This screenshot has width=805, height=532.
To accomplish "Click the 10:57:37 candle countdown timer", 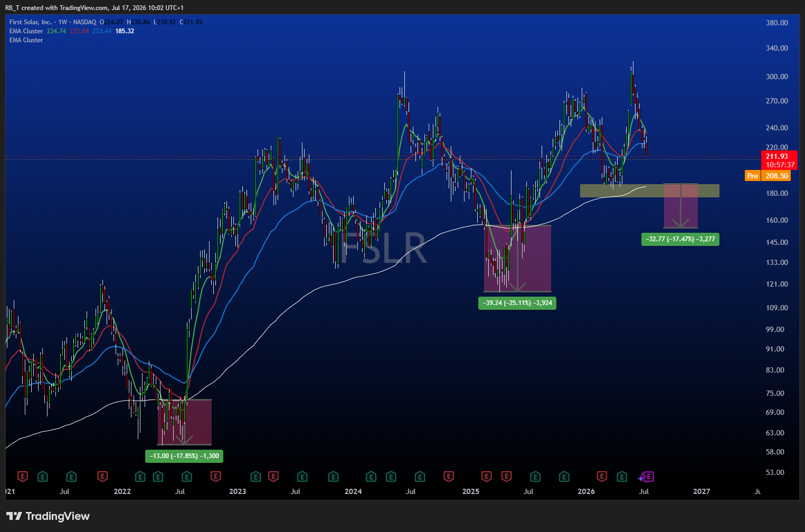I will (x=780, y=165).
